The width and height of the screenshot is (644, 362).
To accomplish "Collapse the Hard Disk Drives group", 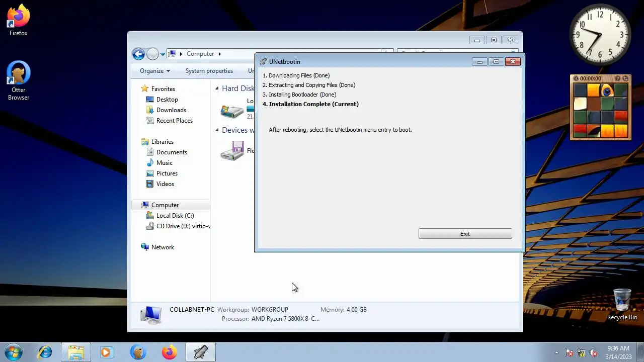I will click(x=217, y=88).
